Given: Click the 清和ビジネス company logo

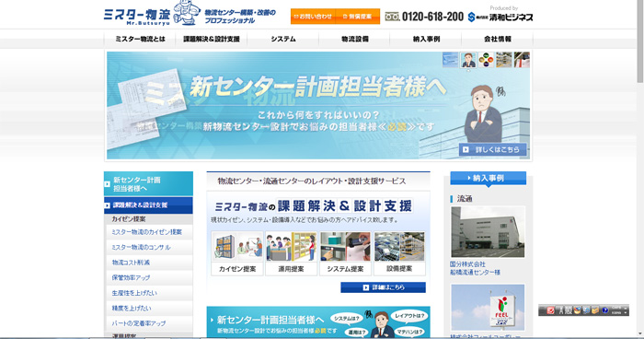Looking at the screenshot, I should (500, 17).
